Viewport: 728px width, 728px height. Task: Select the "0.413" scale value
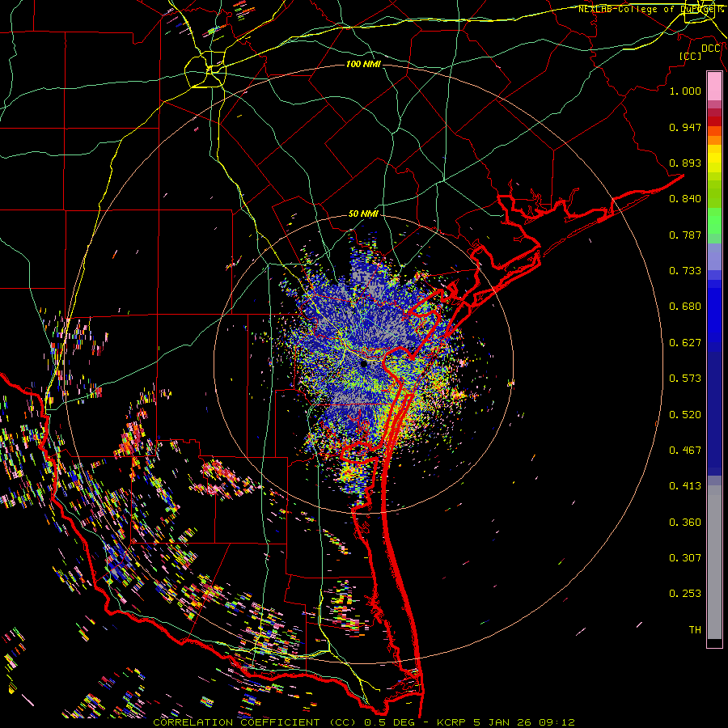pos(685,486)
